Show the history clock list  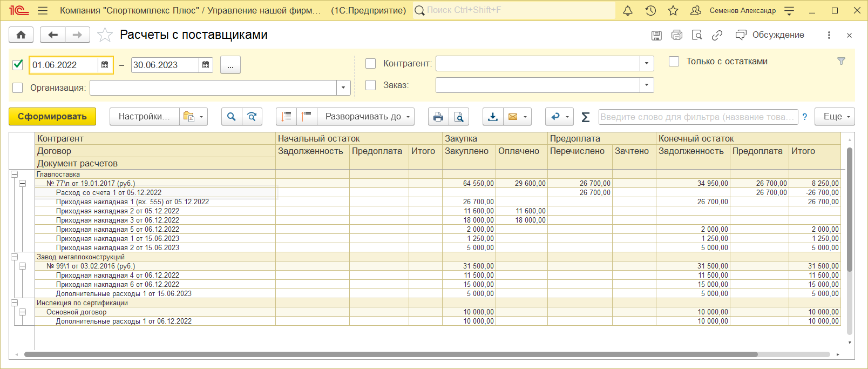650,11
